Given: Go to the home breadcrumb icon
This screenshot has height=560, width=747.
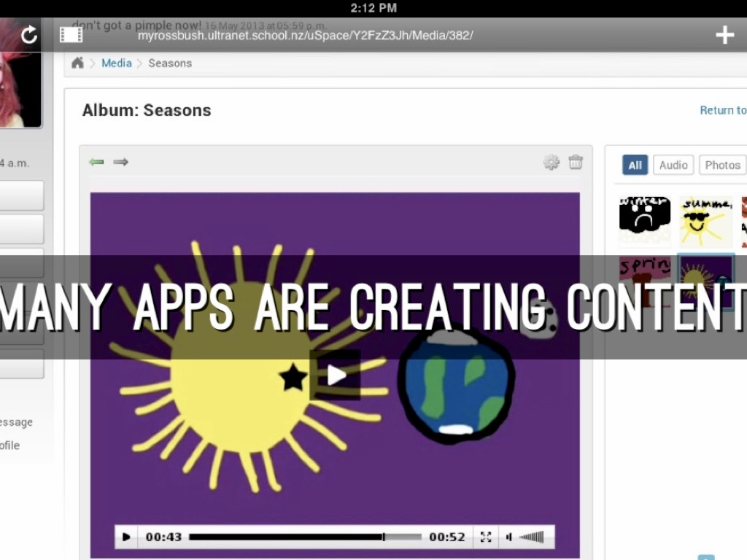Looking at the screenshot, I should click(77, 63).
